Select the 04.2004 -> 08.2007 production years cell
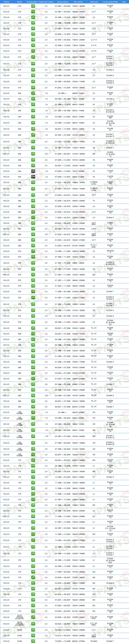This screenshot has width=129, height=644. 63,594
